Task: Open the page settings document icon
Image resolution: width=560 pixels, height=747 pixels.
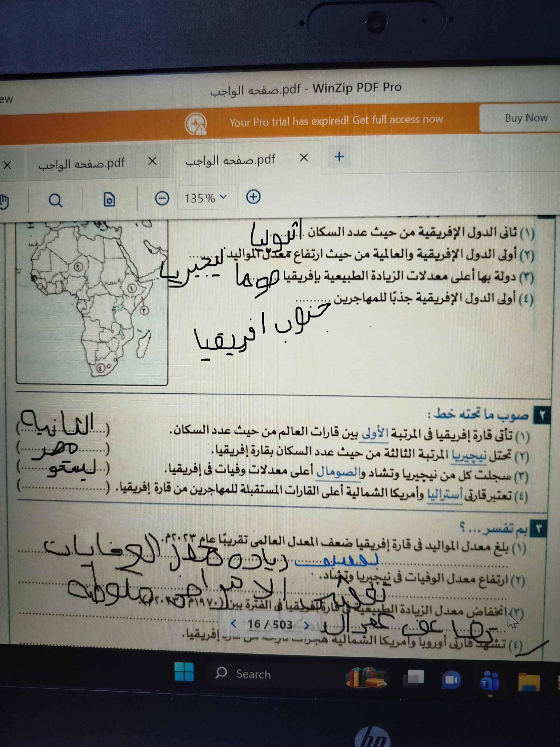Action: (x=109, y=199)
